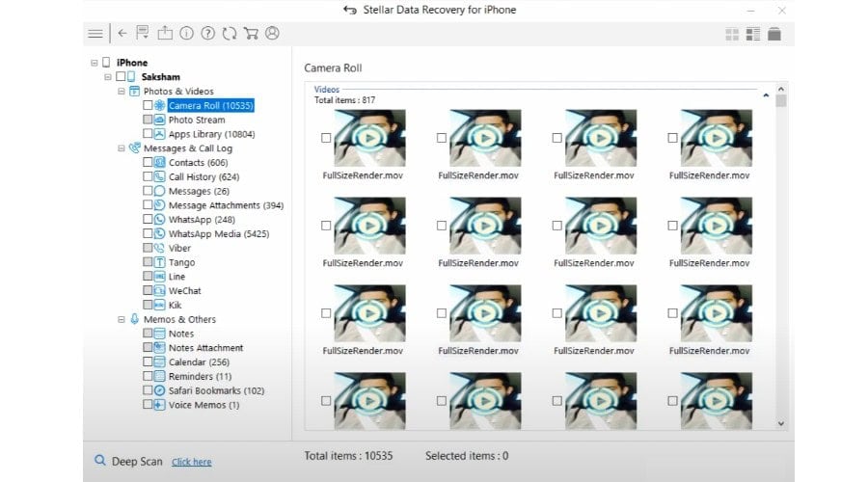The width and height of the screenshot is (868, 482).
Task: Check the first FullSizeRender.mov video checkbox
Action: (x=326, y=138)
